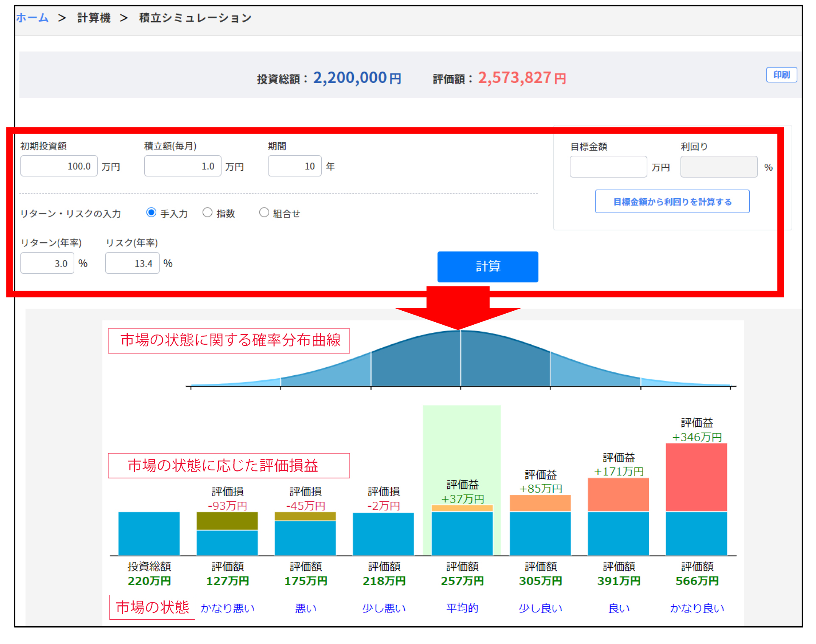Go to the ホーム breadcrumb link

pyautogui.click(x=33, y=18)
